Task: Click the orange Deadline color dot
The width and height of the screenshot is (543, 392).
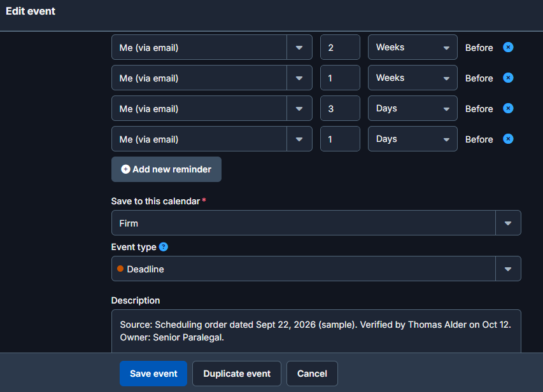Action: [120, 269]
